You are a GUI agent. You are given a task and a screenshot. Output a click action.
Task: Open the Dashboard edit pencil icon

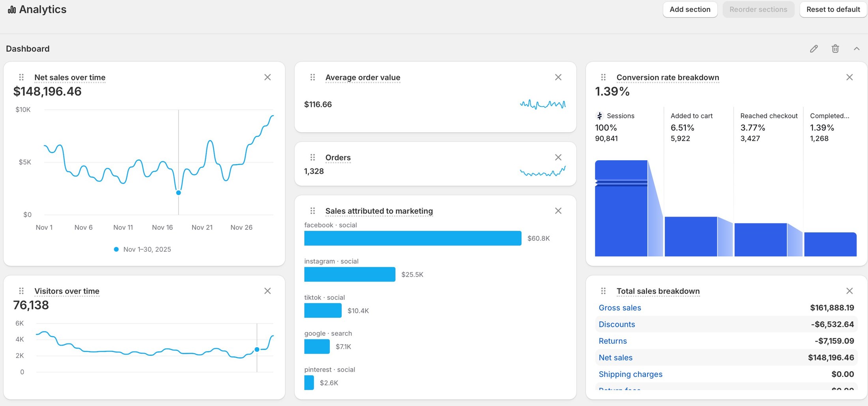pyautogui.click(x=814, y=48)
